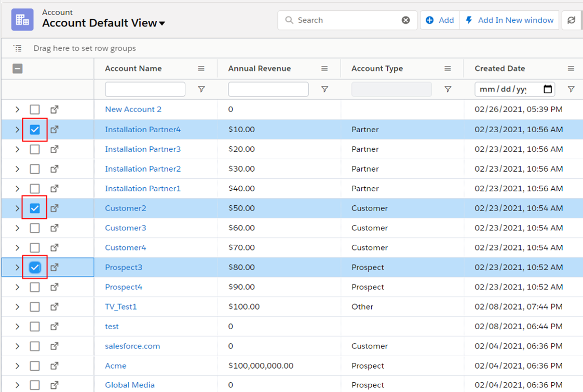Open the Created Date column menu icon
Screen dimensions: 583x392
[x=571, y=68]
